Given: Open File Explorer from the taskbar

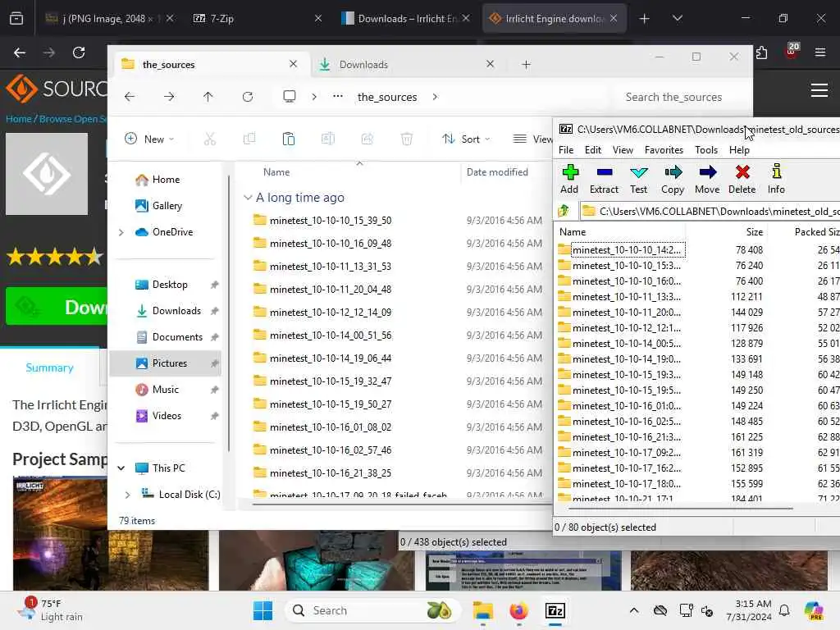Looking at the screenshot, I should pyautogui.click(x=482, y=610).
